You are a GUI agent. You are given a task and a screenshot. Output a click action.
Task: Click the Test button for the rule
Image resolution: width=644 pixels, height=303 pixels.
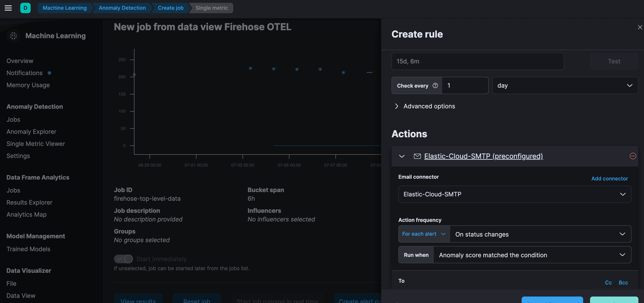coord(614,61)
